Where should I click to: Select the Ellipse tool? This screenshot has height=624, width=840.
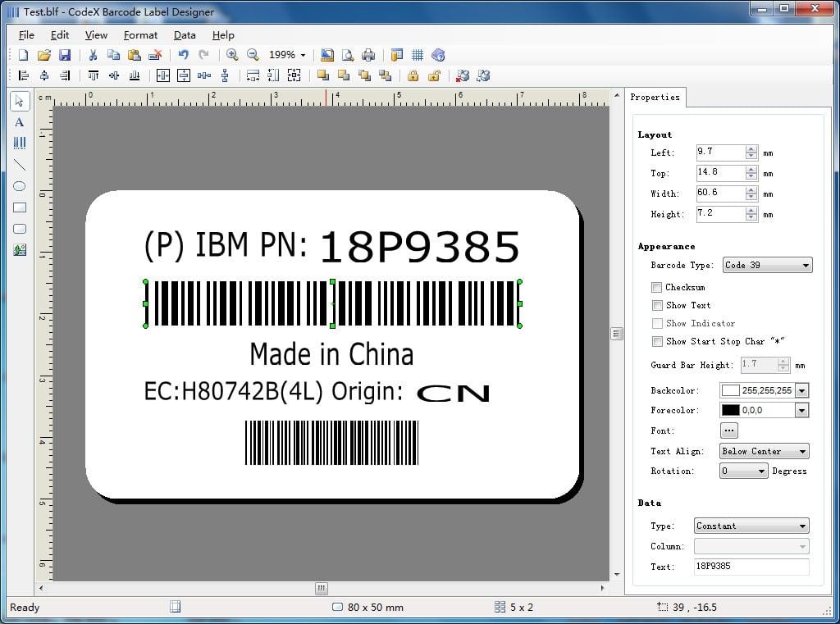pyautogui.click(x=20, y=186)
